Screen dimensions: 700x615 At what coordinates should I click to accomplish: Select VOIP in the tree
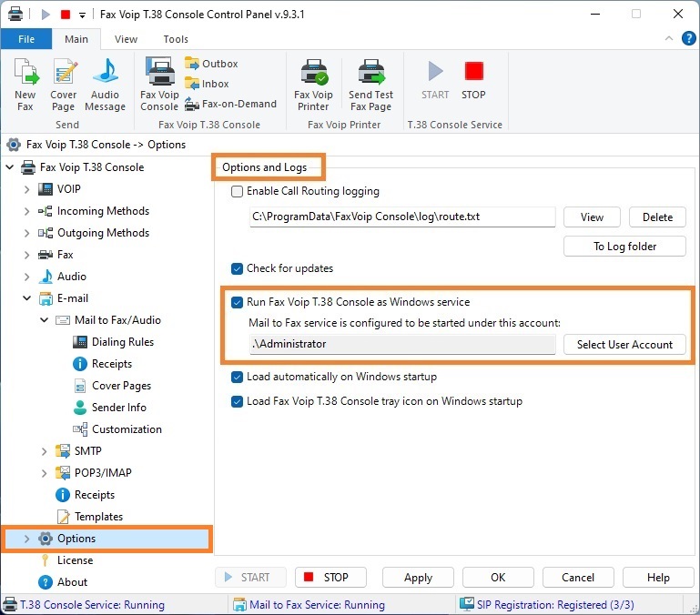(x=69, y=189)
